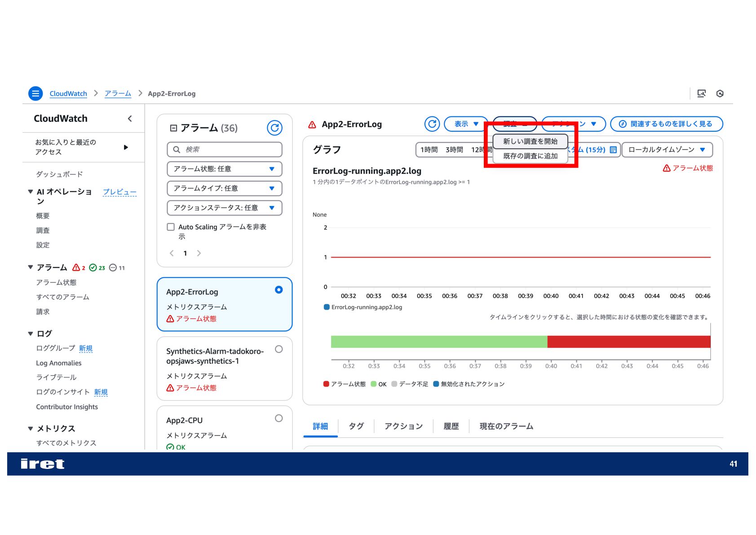This screenshot has width=756, height=535.
Task: Select the 3時間 time range
Action: coord(454,150)
